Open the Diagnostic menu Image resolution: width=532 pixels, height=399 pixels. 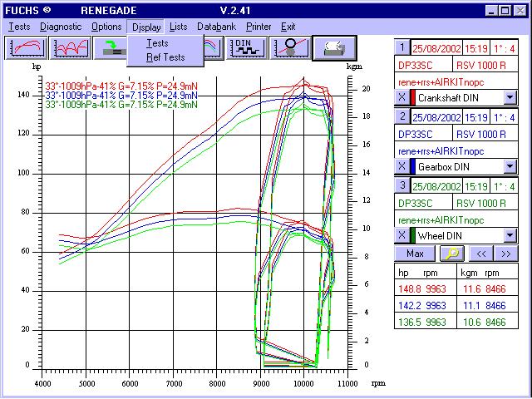click(61, 27)
